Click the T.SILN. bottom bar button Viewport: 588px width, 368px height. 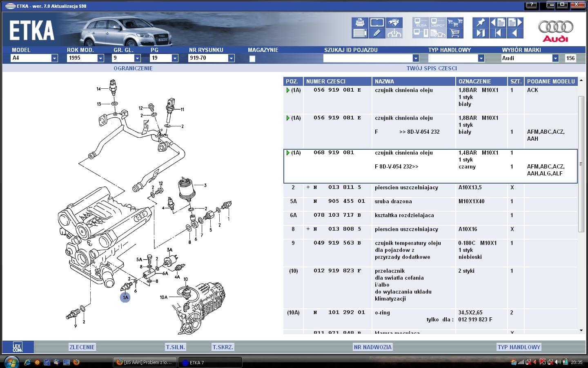coord(176,347)
